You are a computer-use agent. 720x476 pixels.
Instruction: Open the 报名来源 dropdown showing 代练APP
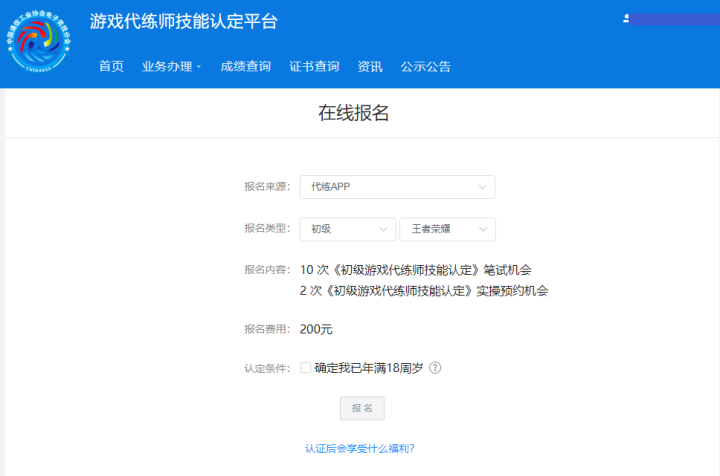pos(397,187)
